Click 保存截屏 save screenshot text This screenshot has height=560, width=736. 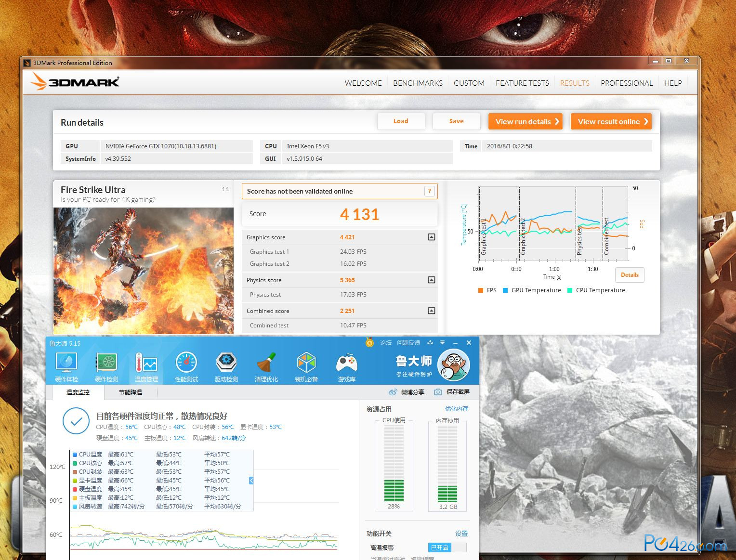click(x=458, y=392)
